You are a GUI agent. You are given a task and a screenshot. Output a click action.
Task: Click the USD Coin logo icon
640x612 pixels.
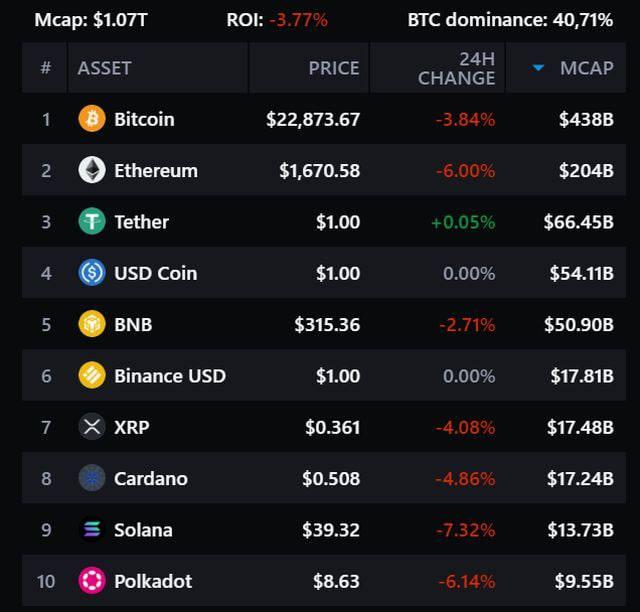92,273
